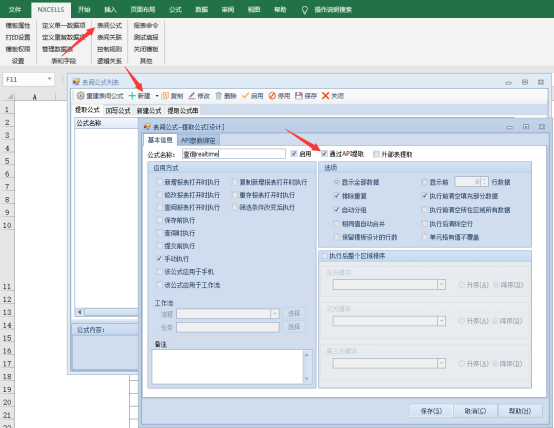
Task: Toggle the 通过API提取 checkbox
Action: click(324, 154)
